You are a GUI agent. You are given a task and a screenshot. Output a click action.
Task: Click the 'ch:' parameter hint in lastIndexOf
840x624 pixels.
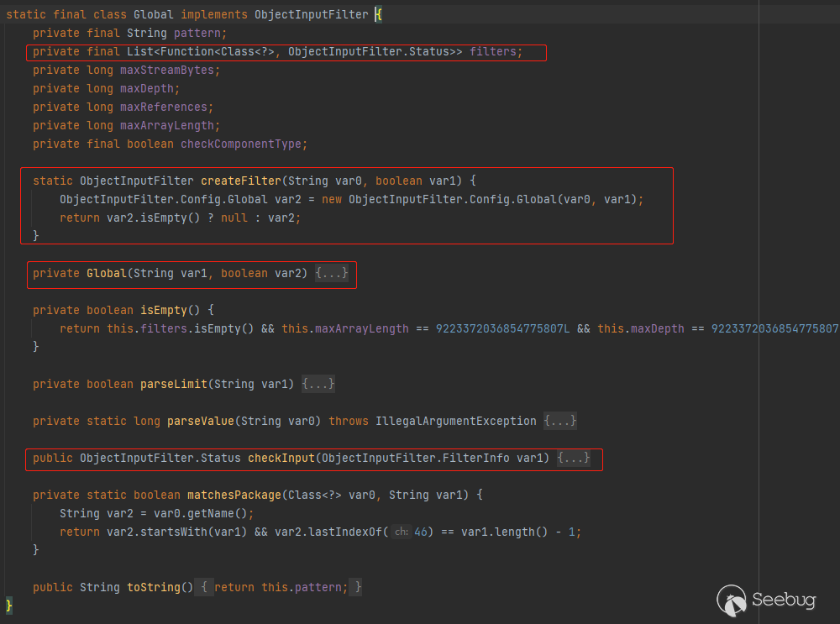pos(402,532)
